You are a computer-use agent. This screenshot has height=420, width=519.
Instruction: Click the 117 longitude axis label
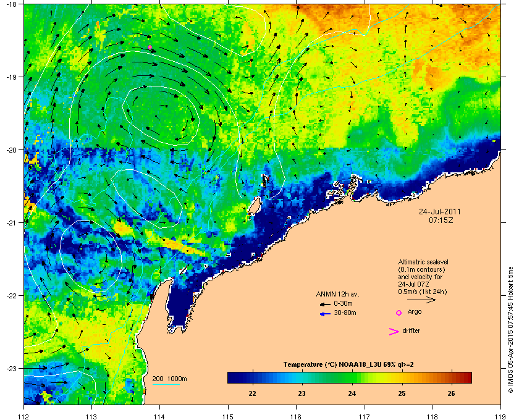click(365, 417)
